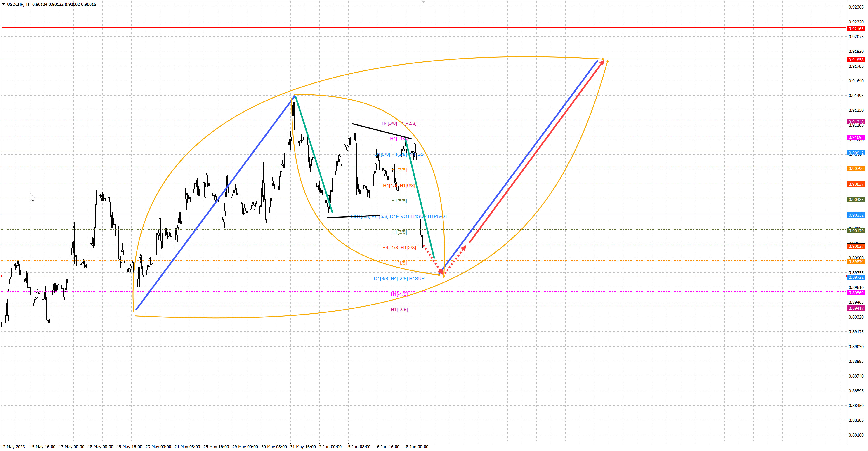Viewport: 868px width, 451px height.
Task: Click the orange 0.89874 price label
Action: [x=856, y=262]
